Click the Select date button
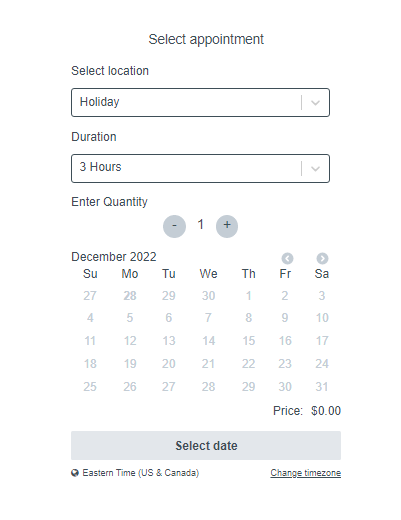Screen dimensions: 401x520 (x=206, y=446)
